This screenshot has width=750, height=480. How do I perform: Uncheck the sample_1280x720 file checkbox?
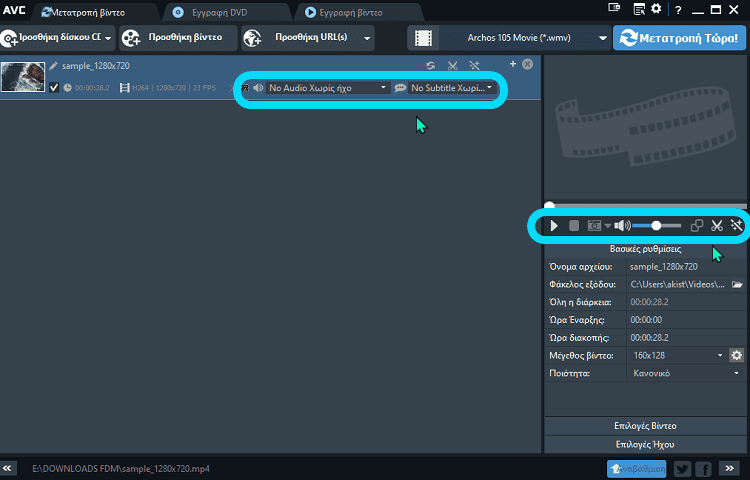point(54,87)
